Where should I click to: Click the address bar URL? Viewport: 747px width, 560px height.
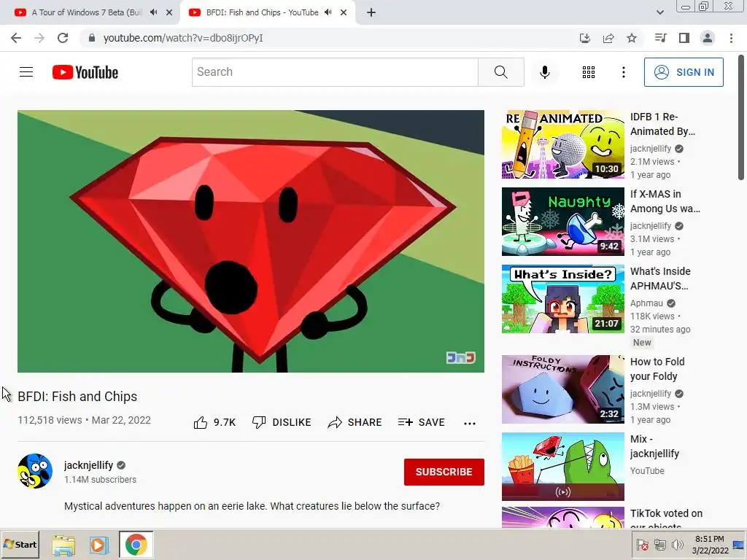(x=183, y=38)
